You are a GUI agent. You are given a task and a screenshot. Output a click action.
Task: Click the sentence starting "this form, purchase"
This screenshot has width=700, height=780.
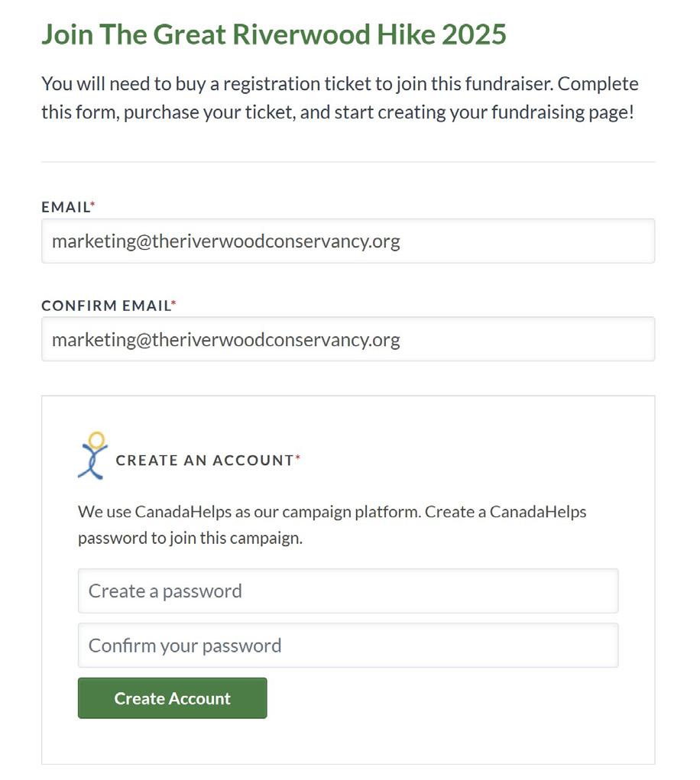click(338, 113)
